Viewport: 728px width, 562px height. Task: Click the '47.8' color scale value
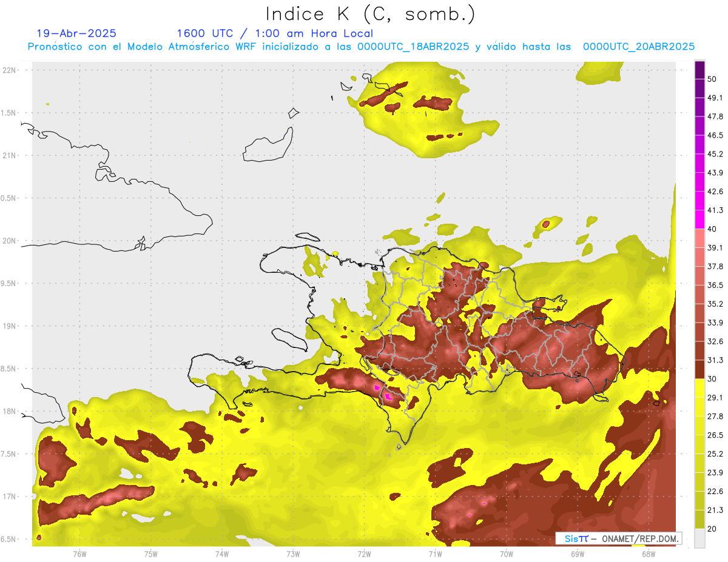[716, 116]
